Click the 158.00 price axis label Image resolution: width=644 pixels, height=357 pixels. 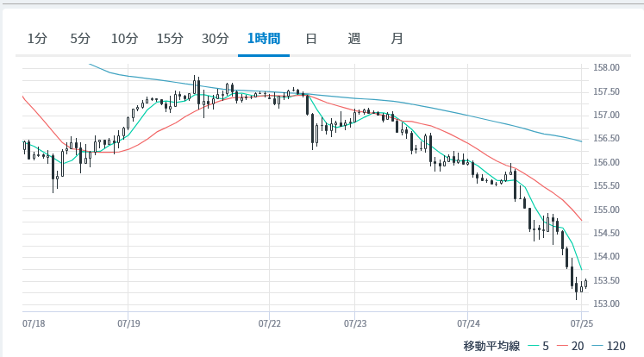(608, 68)
